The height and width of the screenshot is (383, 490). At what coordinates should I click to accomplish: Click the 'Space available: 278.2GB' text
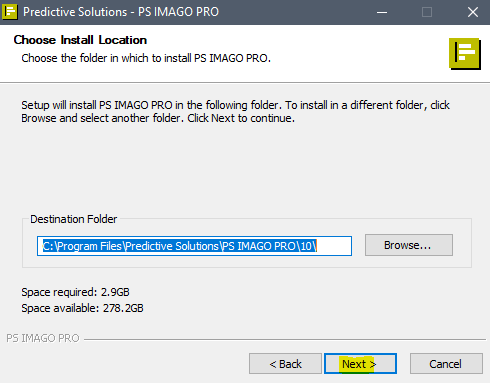pos(82,308)
